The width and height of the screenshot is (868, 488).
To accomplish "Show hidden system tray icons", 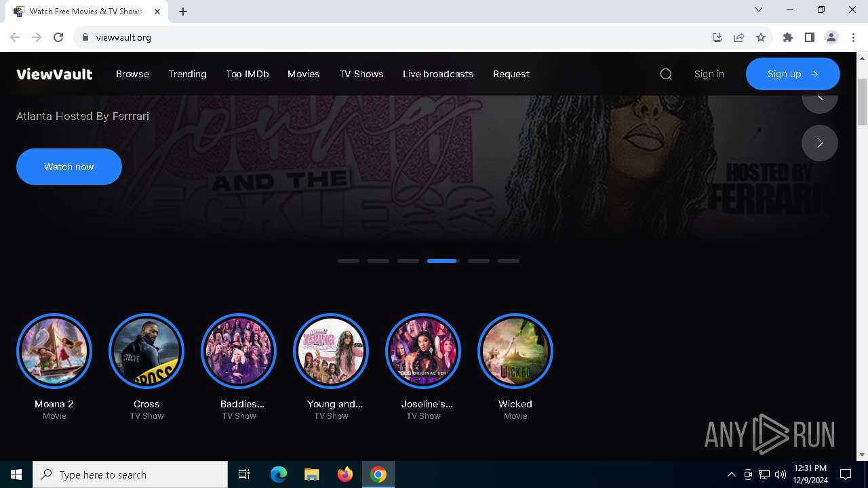I will 731,474.
